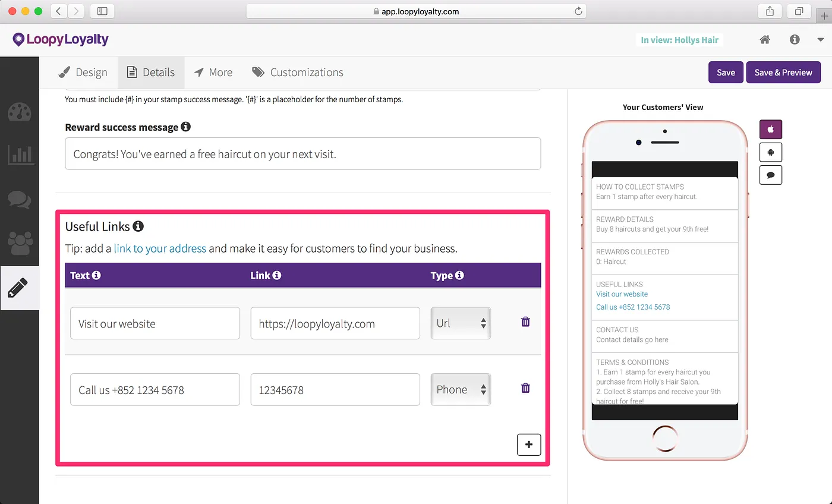The image size is (832, 504).
Task: Edit the 'Call us +852 1234 5678' text field
Action: pos(155,390)
